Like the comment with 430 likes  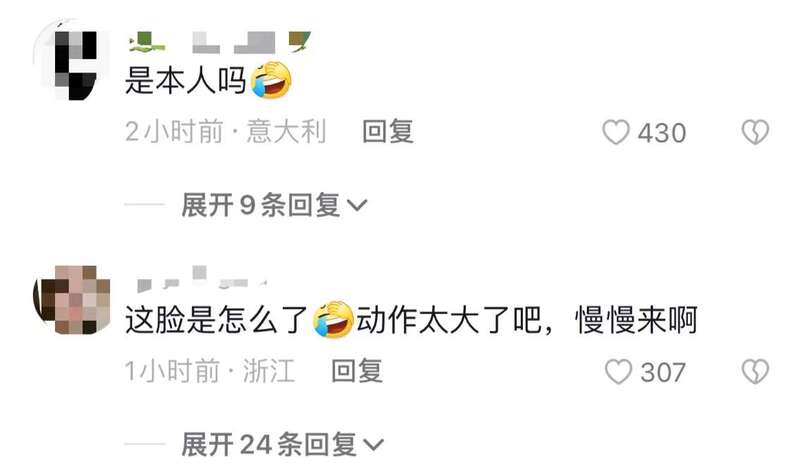[x=615, y=133]
